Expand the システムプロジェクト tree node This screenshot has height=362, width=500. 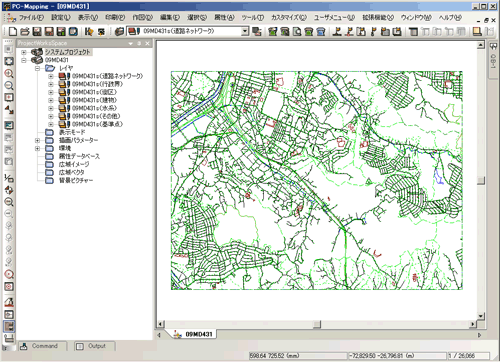(x=24, y=52)
